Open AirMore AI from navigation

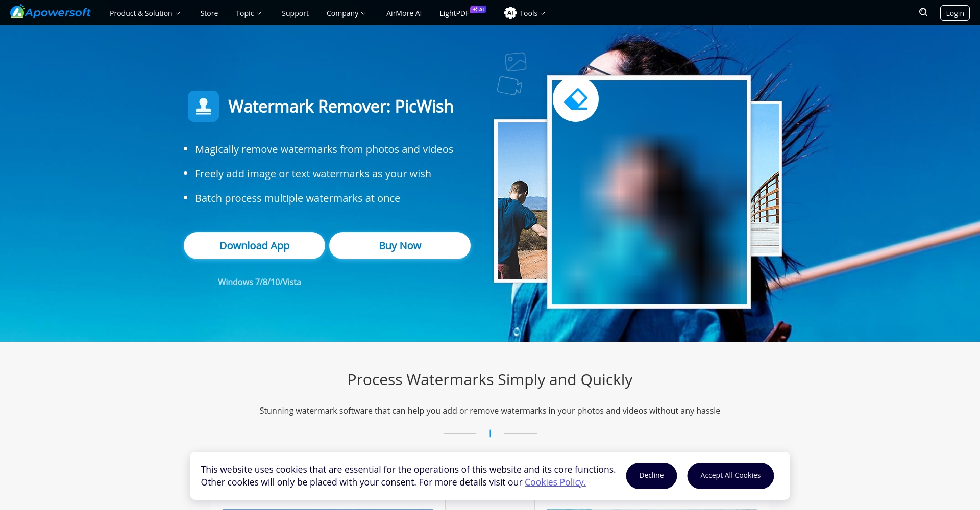pos(404,13)
